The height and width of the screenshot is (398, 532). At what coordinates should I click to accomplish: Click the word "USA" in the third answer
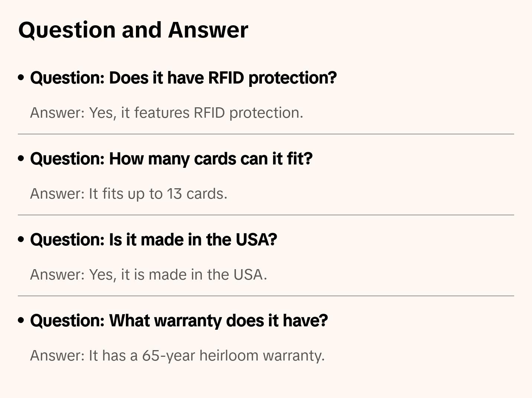(x=248, y=275)
